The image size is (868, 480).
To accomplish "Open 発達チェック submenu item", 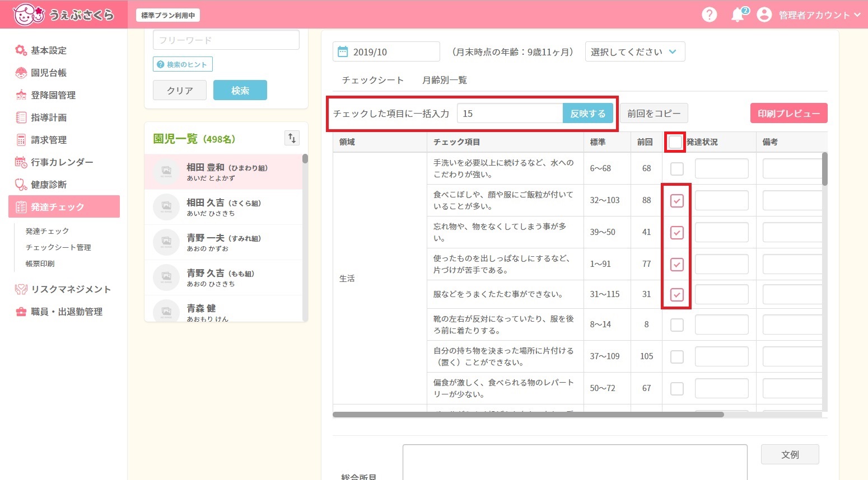I will (47, 231).
